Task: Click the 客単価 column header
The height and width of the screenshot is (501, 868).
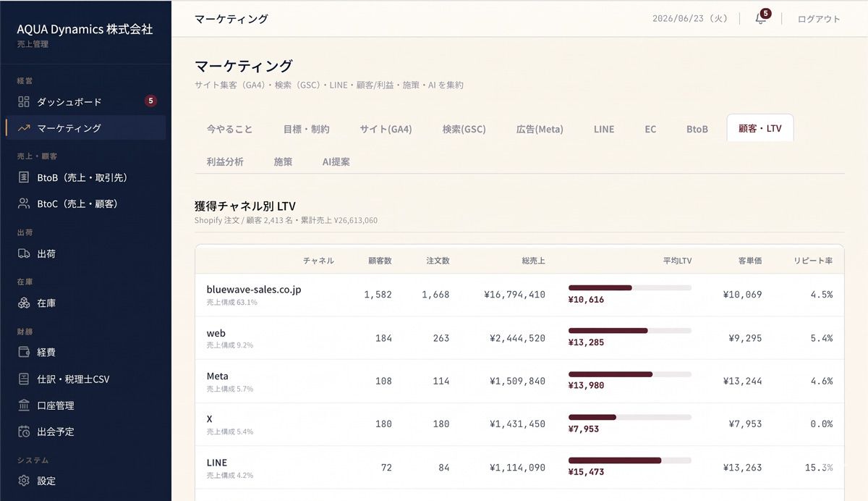Action: [750, 261]
